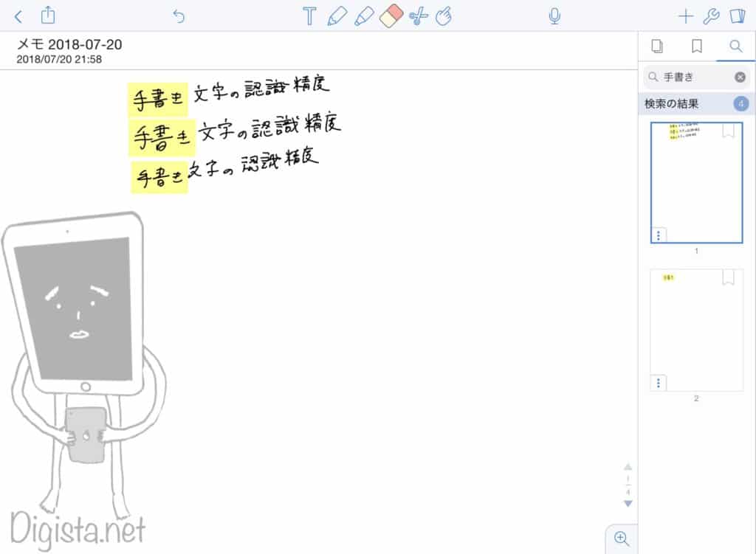756x554 pixels.
Task: Select the Text tool
Action: coord(309,16)
